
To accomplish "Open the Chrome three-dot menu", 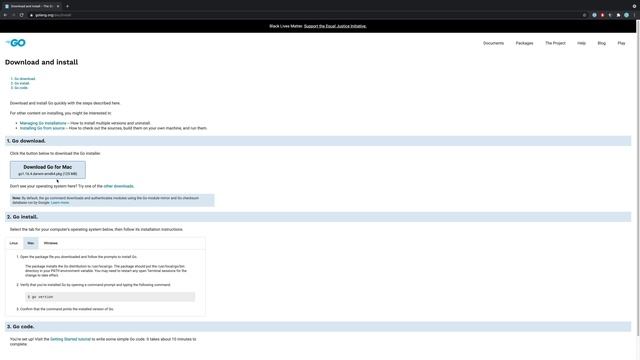I will pos(634,15).
